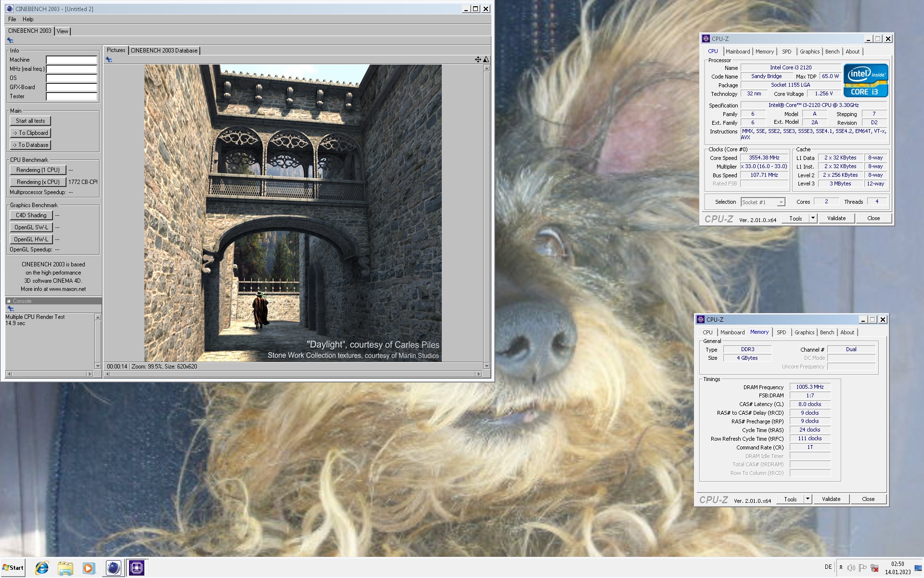Viewport: 924px width, 578px height.
Task: Click Validate in the upper CPU-Z window
Action: pyautogui.click(x=836, y=218)
